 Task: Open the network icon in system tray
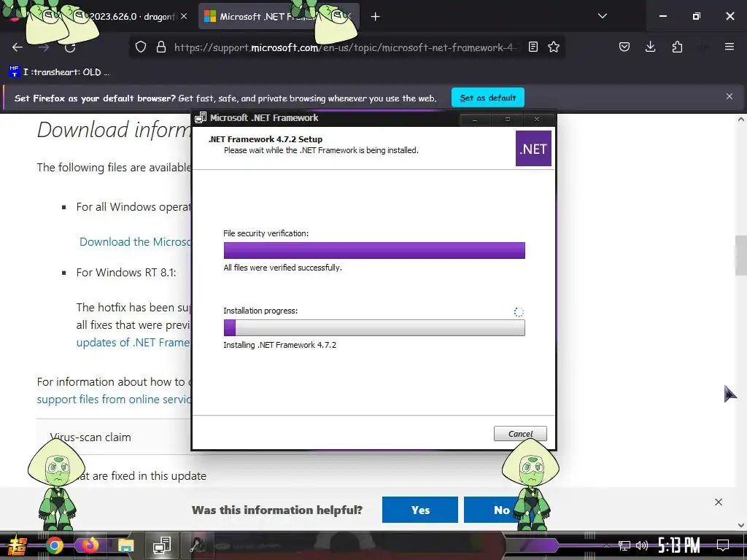pyautogui.click(x=624, y=545)
